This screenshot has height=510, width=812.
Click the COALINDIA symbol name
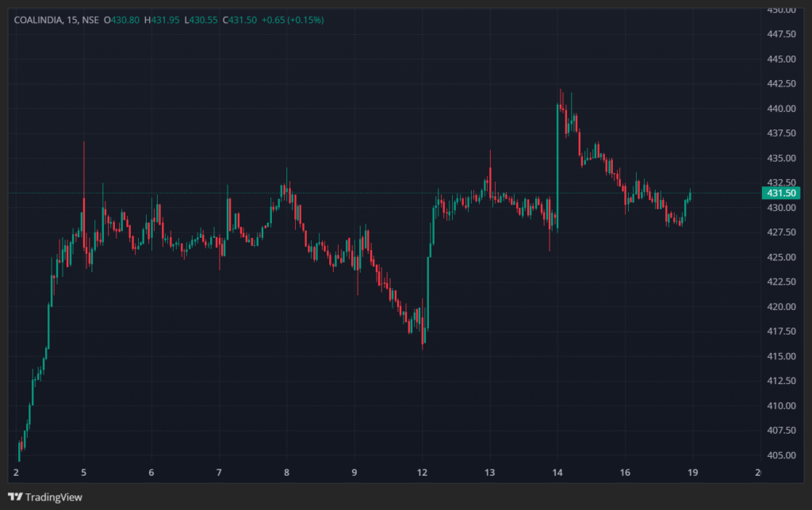(38, 19)
